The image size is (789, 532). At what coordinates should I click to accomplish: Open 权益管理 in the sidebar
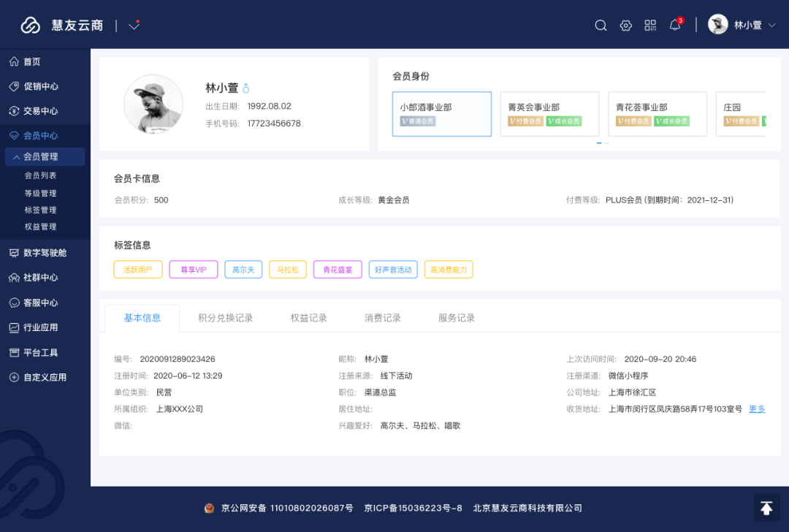coord(41,227)
